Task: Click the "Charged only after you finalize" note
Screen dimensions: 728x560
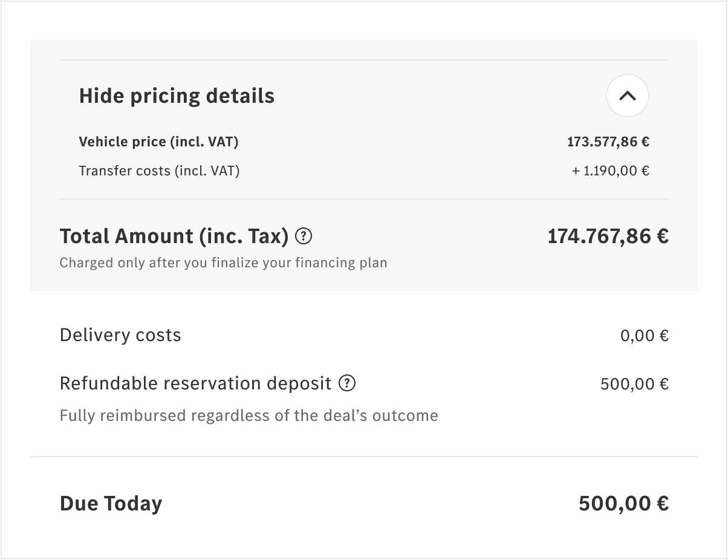Action: click(x=223, y=263)
